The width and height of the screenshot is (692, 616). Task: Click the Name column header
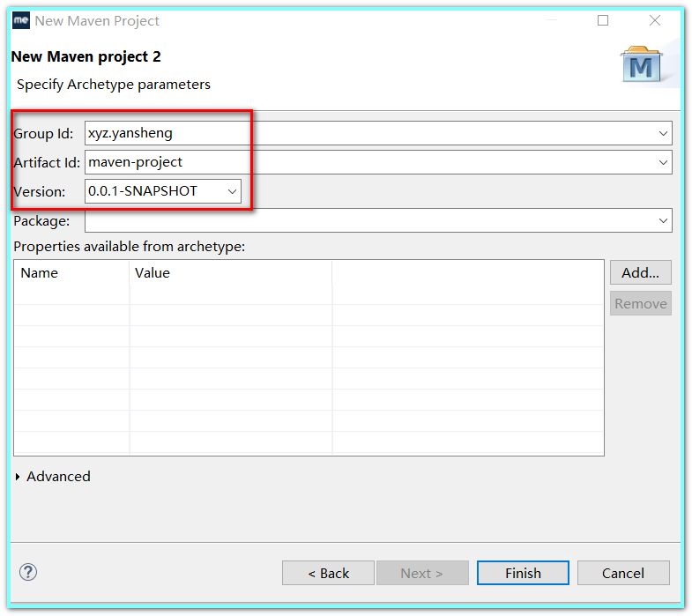pos(72,272)
